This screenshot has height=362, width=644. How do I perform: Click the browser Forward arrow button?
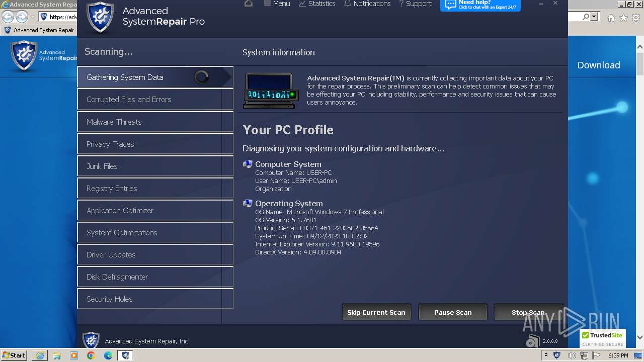[22, 17]
